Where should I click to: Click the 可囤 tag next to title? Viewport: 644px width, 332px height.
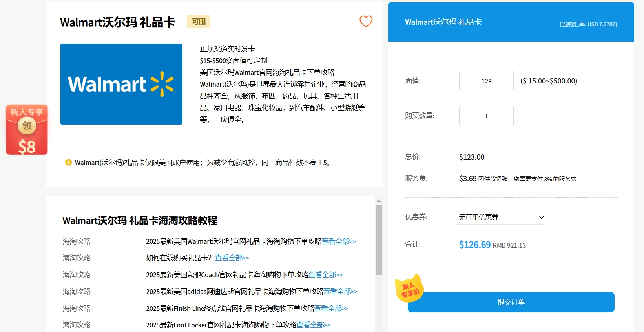(199, 22)
